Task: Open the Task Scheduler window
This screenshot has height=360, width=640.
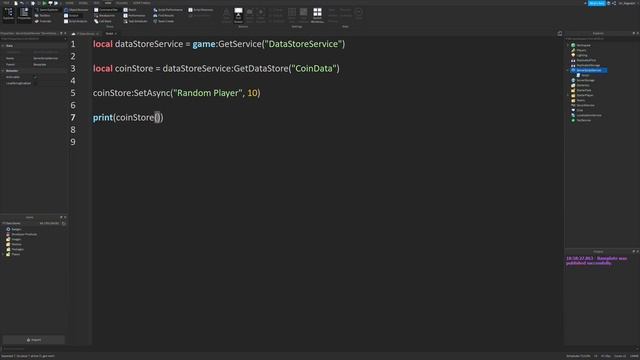Action: click(136, 21)
